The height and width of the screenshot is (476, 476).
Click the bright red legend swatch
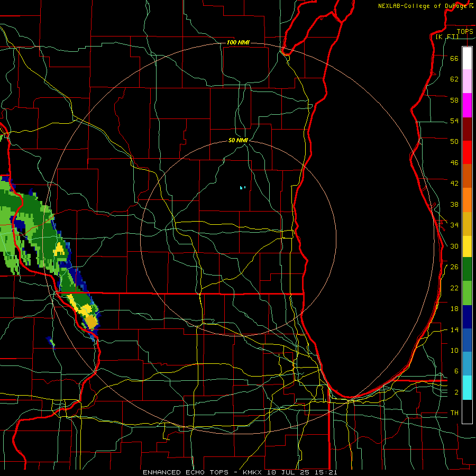[467, 152]
